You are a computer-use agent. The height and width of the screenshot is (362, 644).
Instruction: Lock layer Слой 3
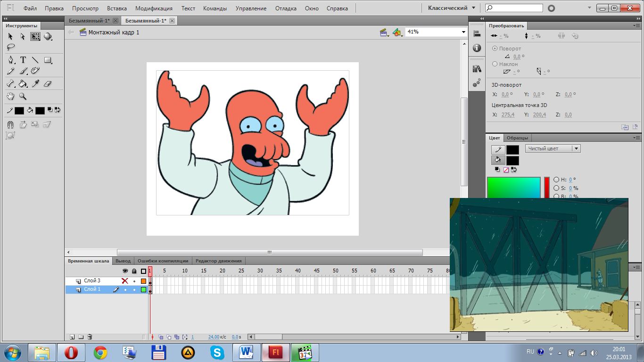point(134,281)
